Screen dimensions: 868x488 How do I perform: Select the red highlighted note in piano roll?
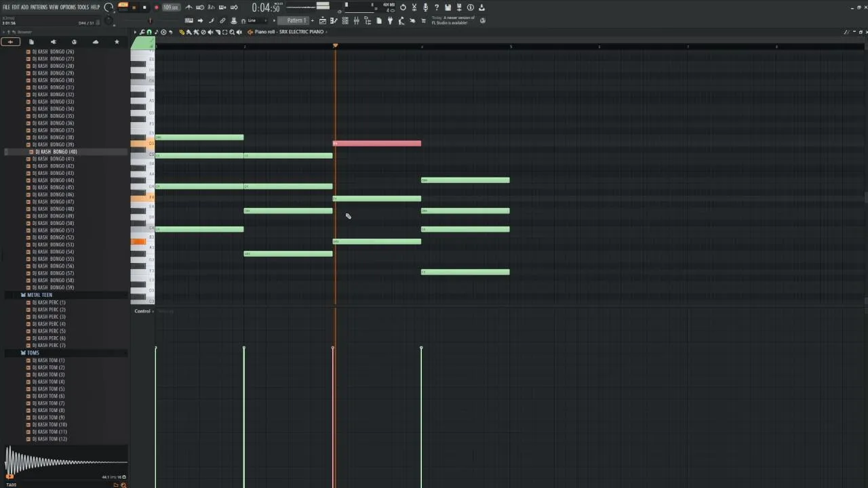click(x=377, y=144)
